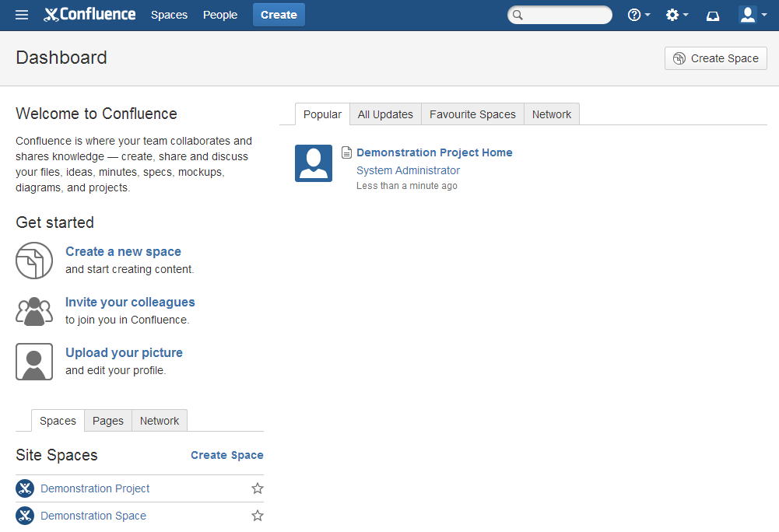Switch to the Favourite Spaces tab

point(472,114)
